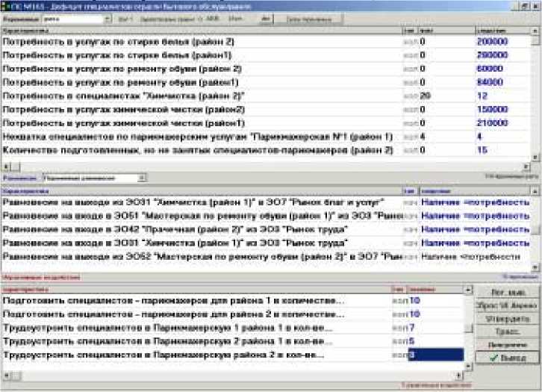Click value 15 in the специалистов-парикмахеров row
The image size is (542, 392).
(x=482, y=150)
